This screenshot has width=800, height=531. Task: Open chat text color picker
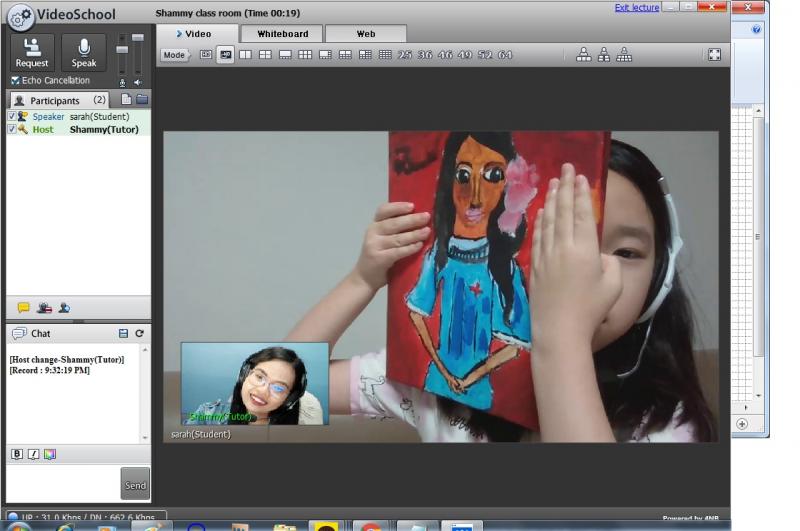(50, 454)
